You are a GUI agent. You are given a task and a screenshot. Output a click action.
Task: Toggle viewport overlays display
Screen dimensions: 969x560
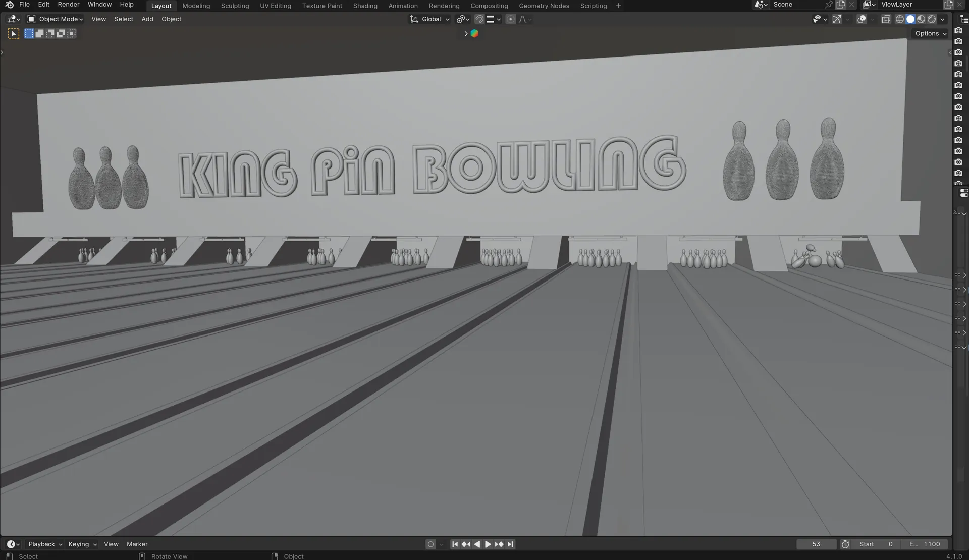[x=862, y=19]
